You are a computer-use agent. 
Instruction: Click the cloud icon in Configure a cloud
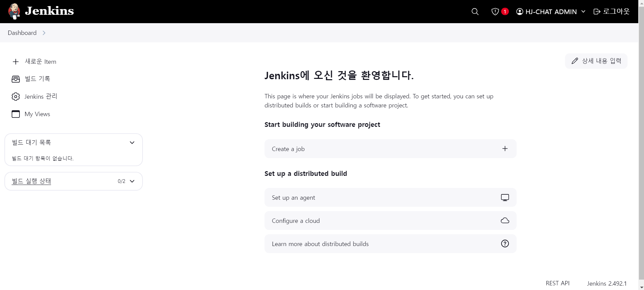tap(505, 221)
